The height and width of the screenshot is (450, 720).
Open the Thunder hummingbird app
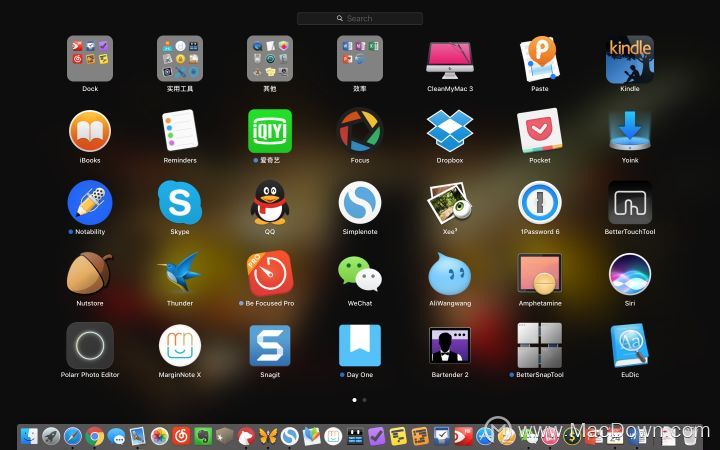pos(180,272)
